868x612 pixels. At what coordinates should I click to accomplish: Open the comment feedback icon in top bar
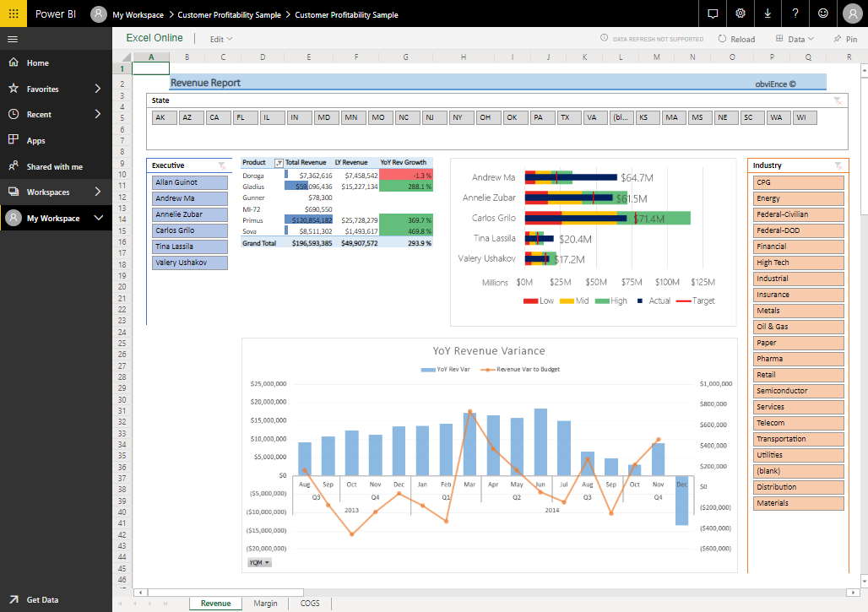pyautogui.click(x=713, y=14)
